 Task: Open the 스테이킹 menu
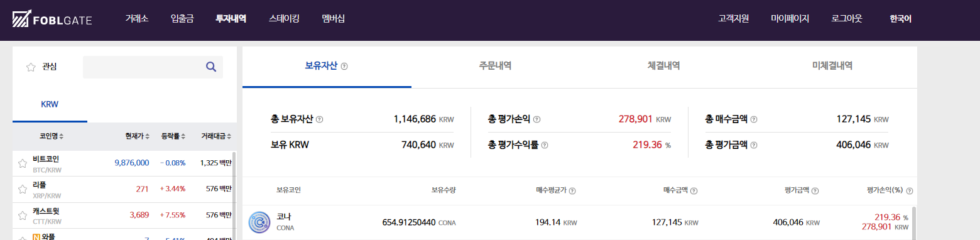(284, 19)
